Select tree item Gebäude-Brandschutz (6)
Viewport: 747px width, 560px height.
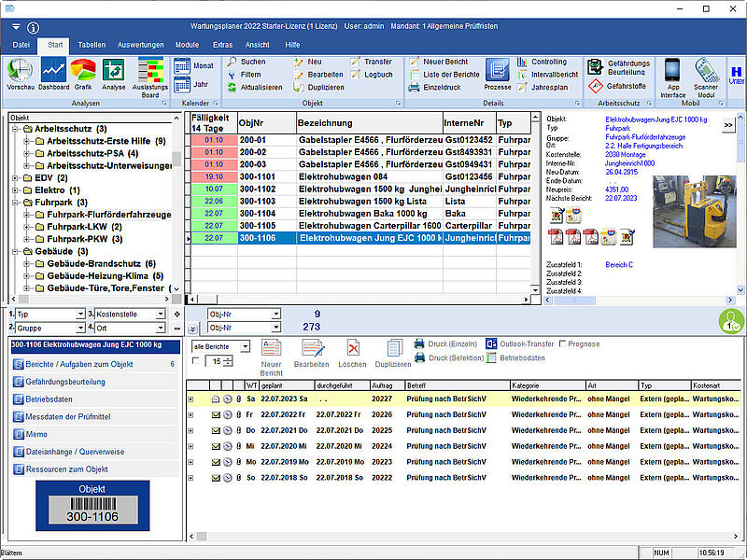[102, 264]
